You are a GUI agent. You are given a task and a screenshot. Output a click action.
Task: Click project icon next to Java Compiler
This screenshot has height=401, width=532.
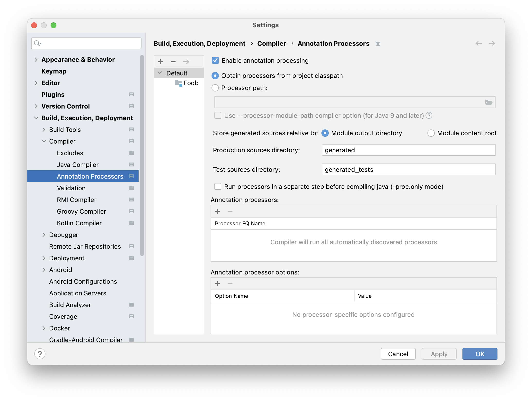tap(132, 164)
